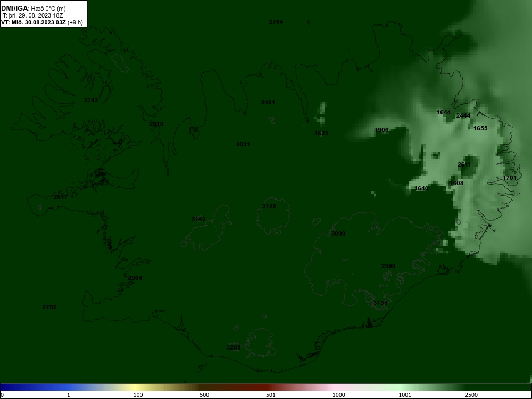532x399 pixels.
Task: Click the 2590 height value
Action: click(388, 266)
